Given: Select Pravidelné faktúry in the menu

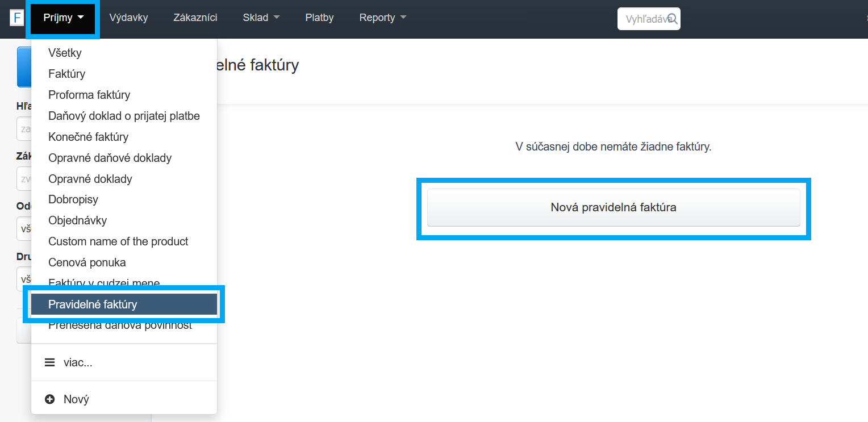Looking at the screenshot, I should [93, 304].
